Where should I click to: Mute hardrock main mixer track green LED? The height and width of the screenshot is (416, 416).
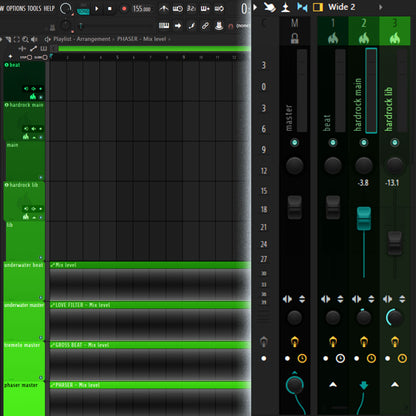point(364,143)
